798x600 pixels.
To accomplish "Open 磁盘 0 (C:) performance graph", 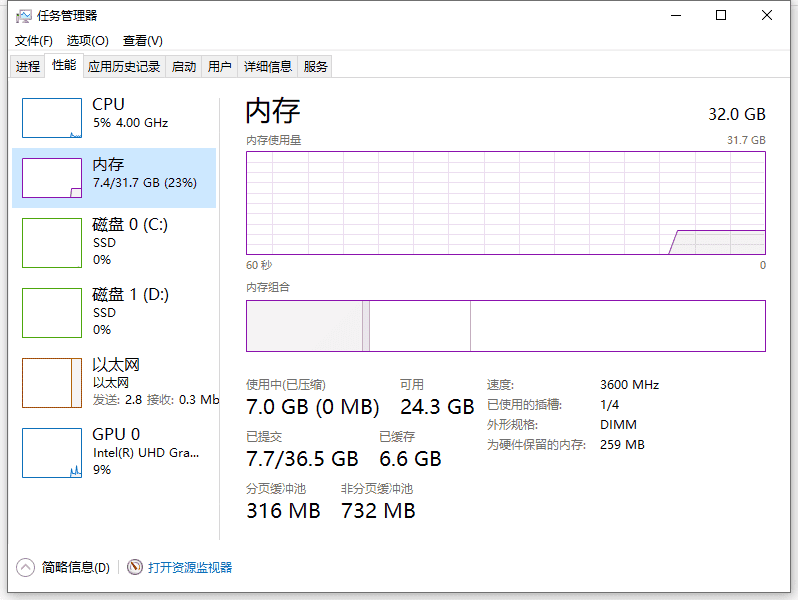I will [52, 243].
